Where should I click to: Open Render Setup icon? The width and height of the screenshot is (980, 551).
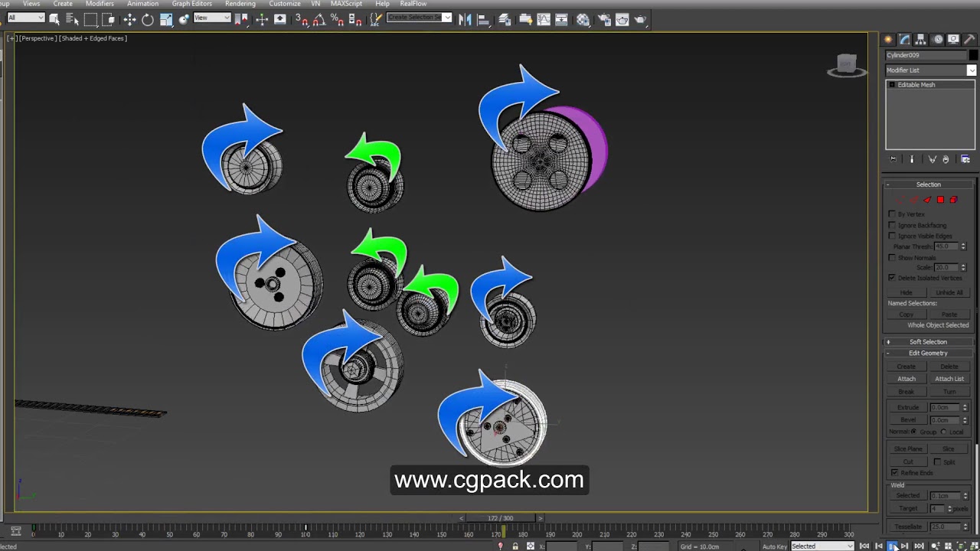[604, 18]
